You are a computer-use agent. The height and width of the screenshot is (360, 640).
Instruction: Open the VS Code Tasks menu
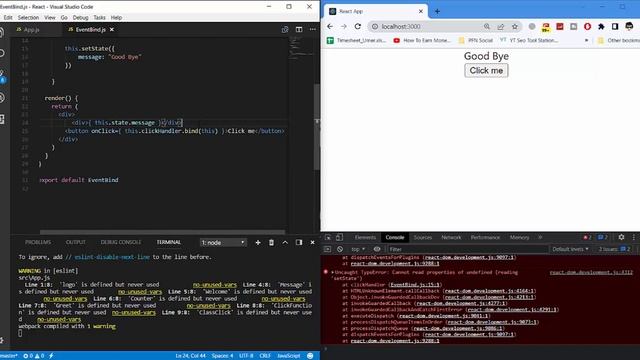(99, 18)
